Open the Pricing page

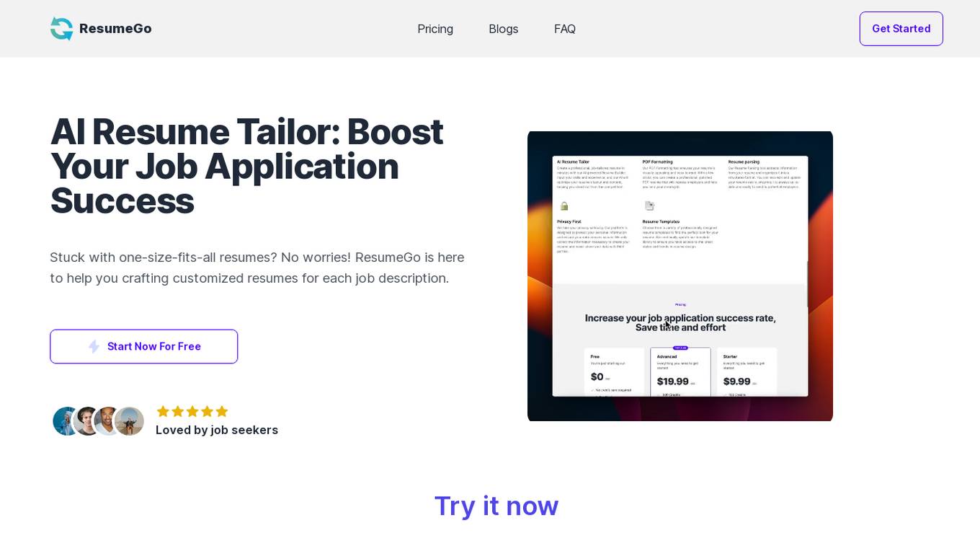435,29
